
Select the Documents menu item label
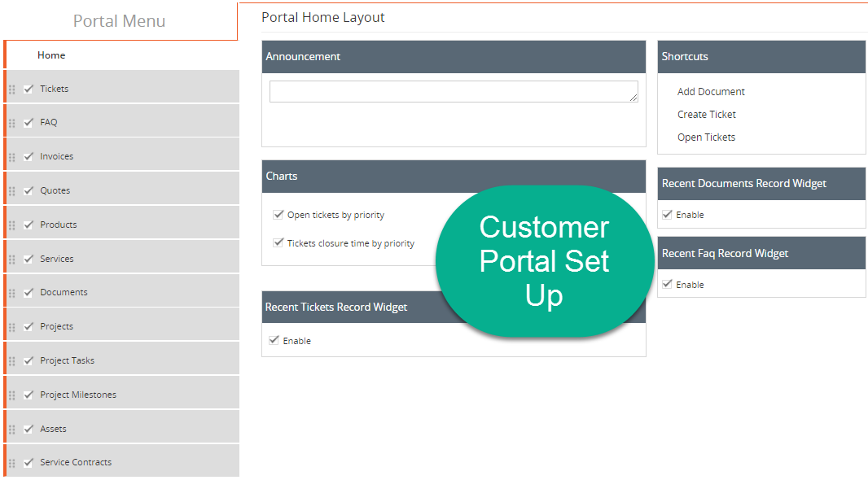64,292
